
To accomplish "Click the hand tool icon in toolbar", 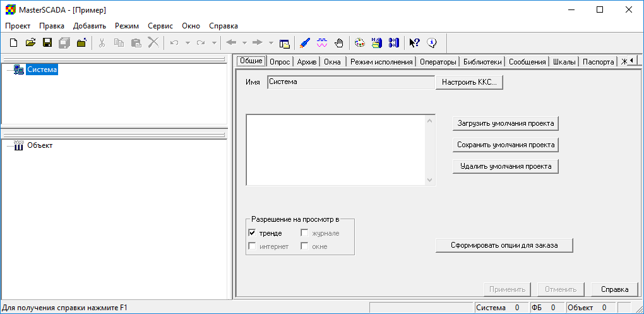I will (339, 43).
